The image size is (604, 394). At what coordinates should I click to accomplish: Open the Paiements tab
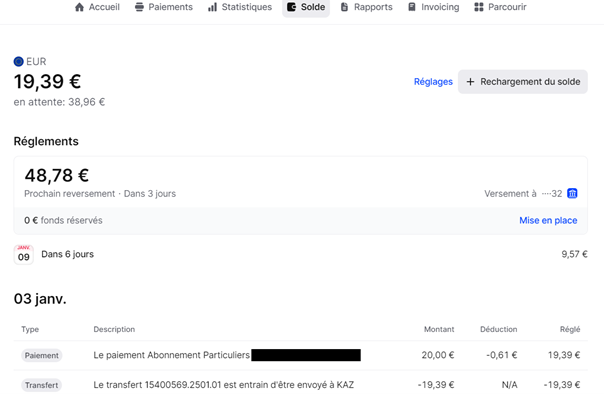click(164, 7)
